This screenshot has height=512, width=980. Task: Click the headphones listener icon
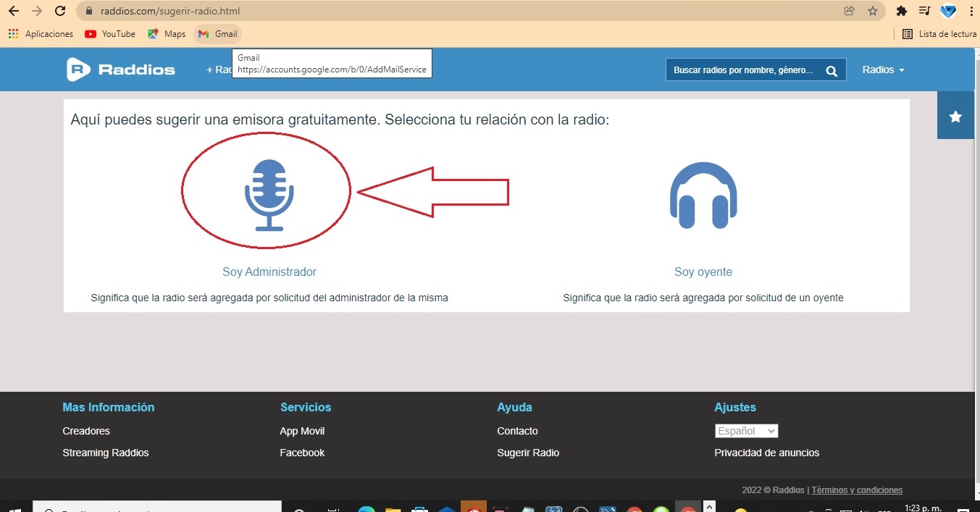703,195
